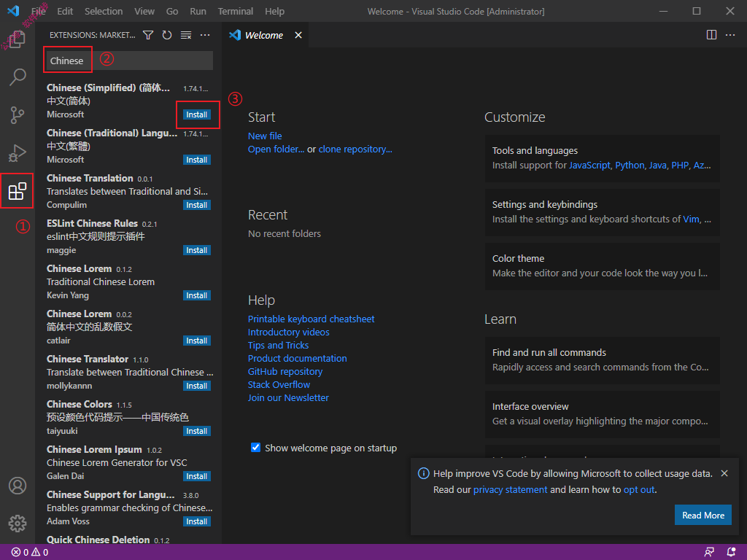Install Chinese Lorem by Kevin Yang
This screenshot has width=747, height=560.
pos(197,296)
